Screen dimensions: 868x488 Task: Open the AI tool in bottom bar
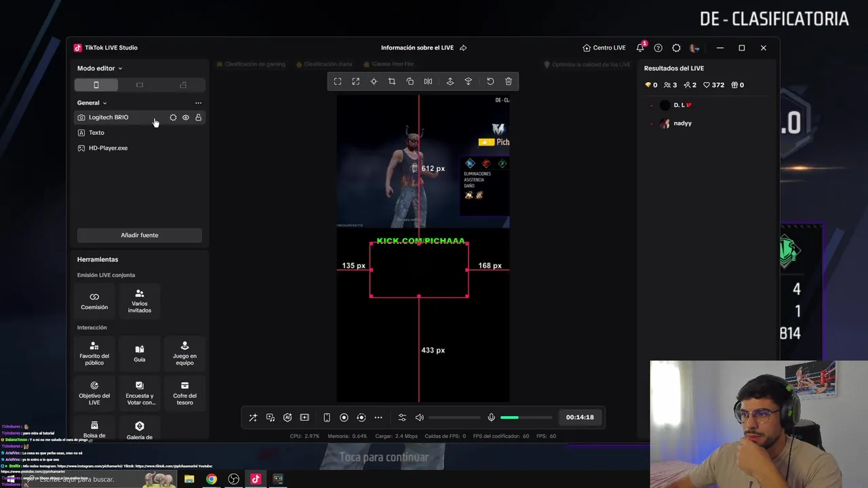click(x=288, y=418)
